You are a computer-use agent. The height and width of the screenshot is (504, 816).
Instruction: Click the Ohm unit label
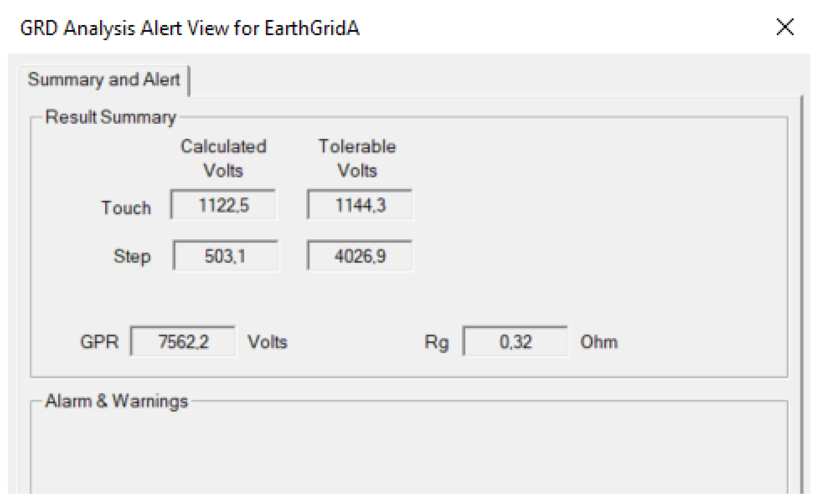point(599,342)
